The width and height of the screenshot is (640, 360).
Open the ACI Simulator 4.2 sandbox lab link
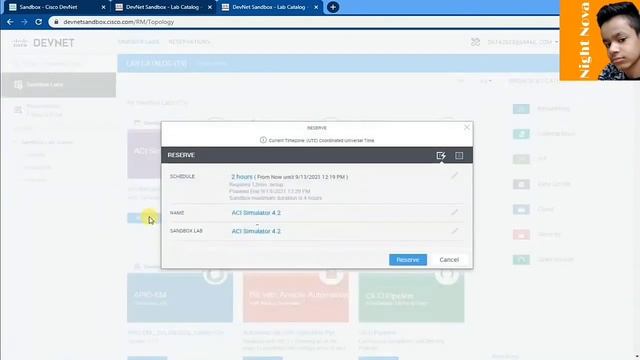[x=256, y=231]
